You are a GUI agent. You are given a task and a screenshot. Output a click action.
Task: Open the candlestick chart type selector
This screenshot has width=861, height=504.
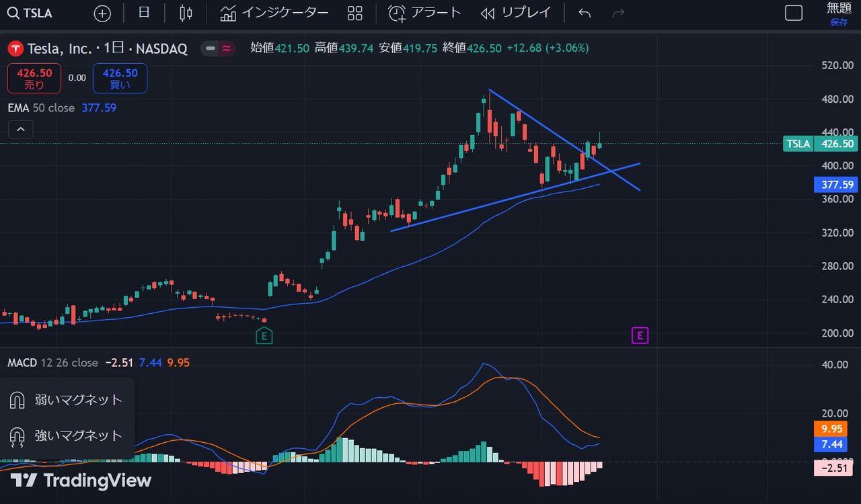[186, 13]
